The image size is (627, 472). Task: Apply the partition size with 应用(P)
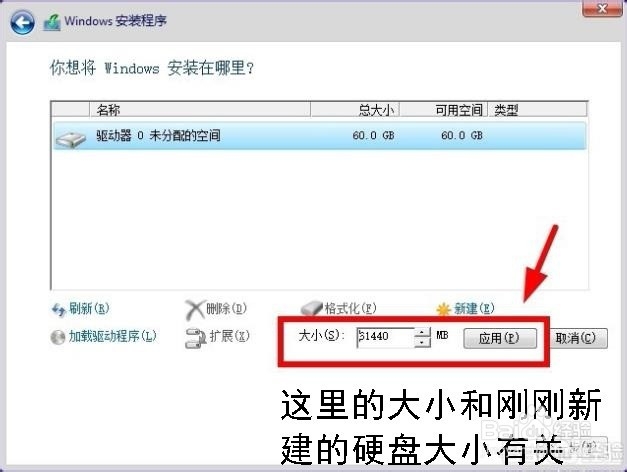500,338
